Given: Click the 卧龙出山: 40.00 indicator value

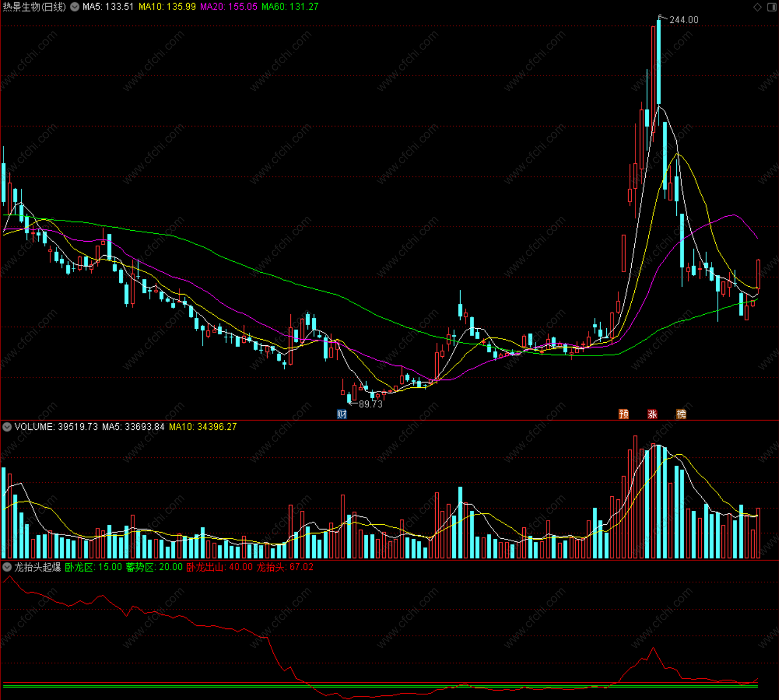Looking at the screenshot, I should point(219,567).
